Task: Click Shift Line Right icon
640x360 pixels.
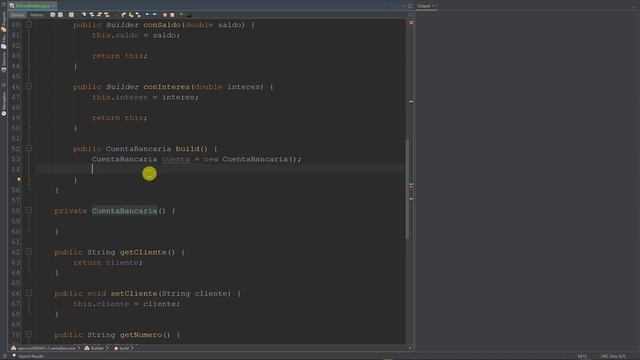Action: pos(154,15)
